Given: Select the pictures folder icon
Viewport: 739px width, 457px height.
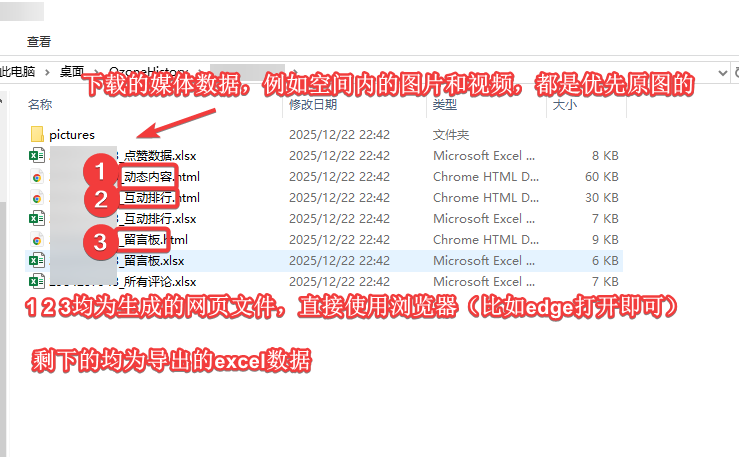Looking at the screenshot, I should (x=37, y=134).
